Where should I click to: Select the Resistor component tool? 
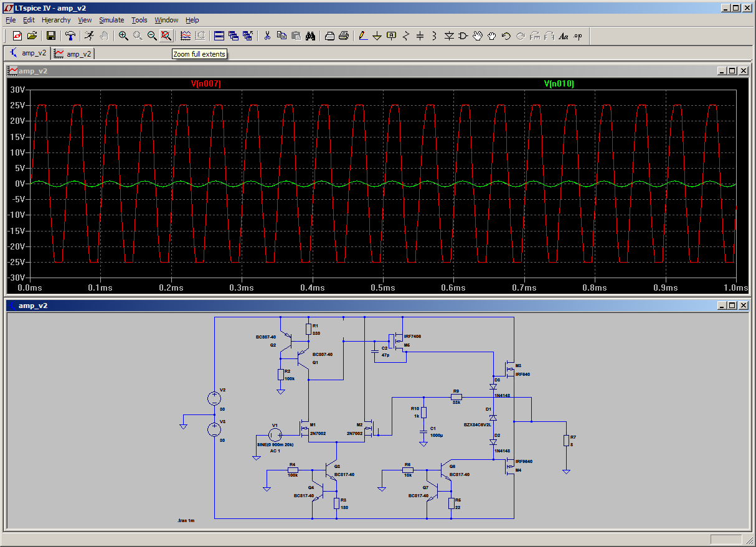tap(406, 35)
